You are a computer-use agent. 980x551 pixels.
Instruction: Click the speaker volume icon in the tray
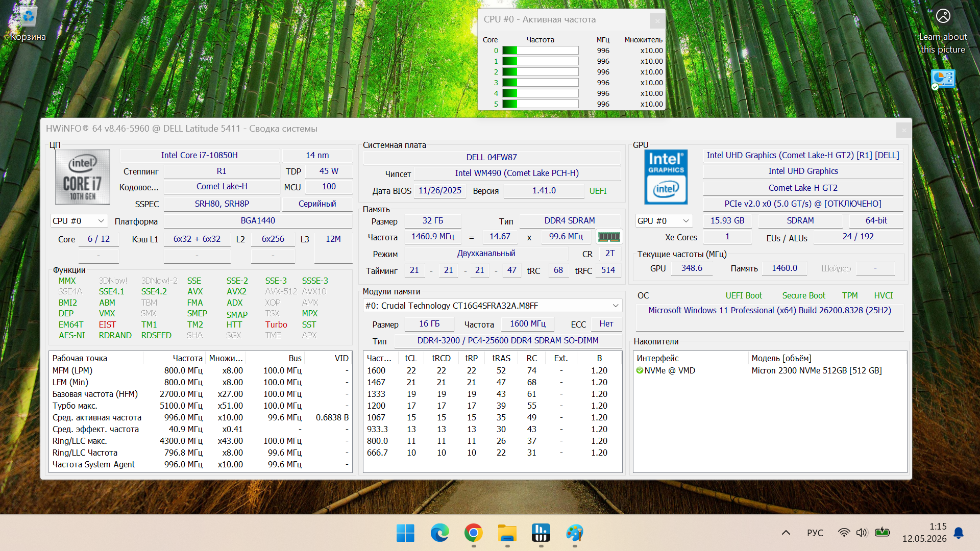point(862,533)
